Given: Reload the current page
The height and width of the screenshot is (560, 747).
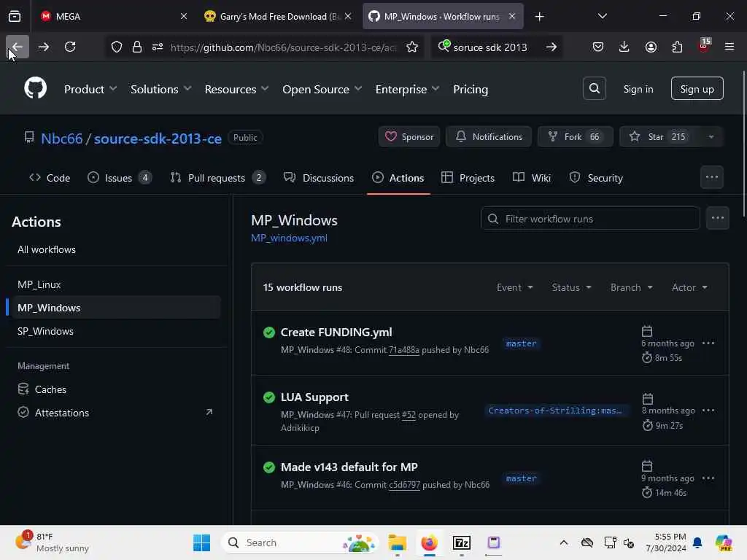Looking at the screenshot, I should tap(70, 47).
